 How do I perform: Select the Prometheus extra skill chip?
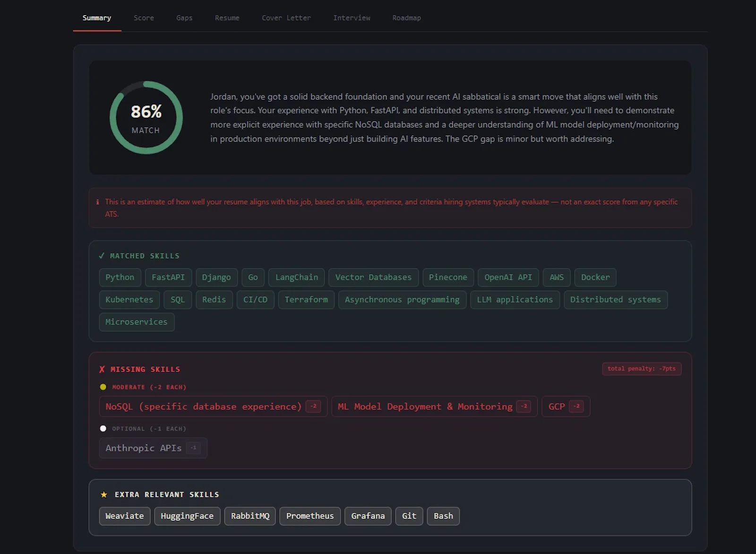point(310,516)
